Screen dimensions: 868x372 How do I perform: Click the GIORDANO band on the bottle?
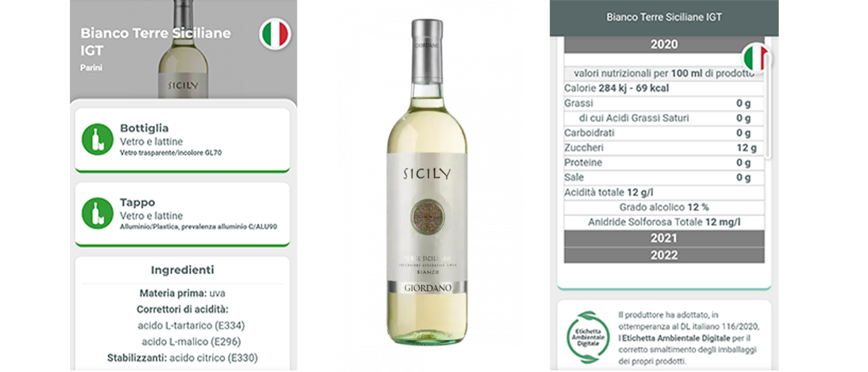(x=427, y=288)
